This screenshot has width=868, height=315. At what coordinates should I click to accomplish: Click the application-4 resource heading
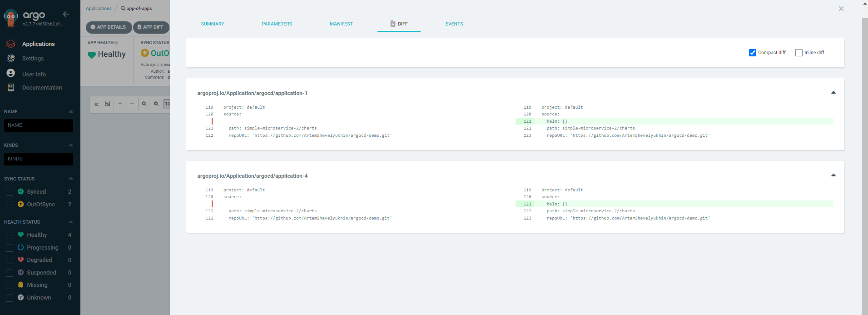pos(252,176)
